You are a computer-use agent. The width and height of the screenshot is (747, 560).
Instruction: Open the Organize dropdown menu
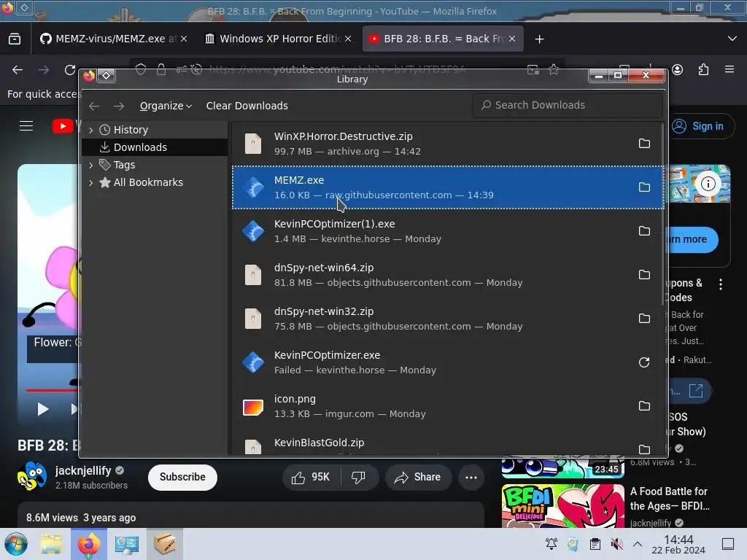pyautogui.click(x=166, y=106)
